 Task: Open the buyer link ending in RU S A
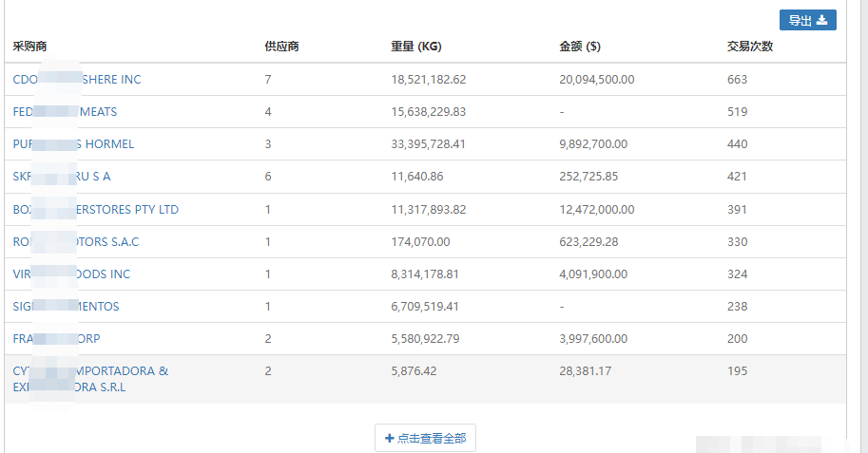click(x=62, y=177)
